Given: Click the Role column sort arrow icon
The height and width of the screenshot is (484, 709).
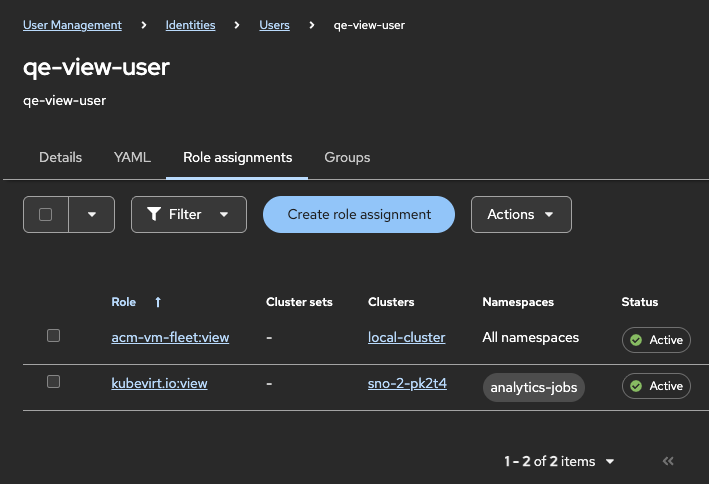Looking at the screenshot, I should click(158, 302).
